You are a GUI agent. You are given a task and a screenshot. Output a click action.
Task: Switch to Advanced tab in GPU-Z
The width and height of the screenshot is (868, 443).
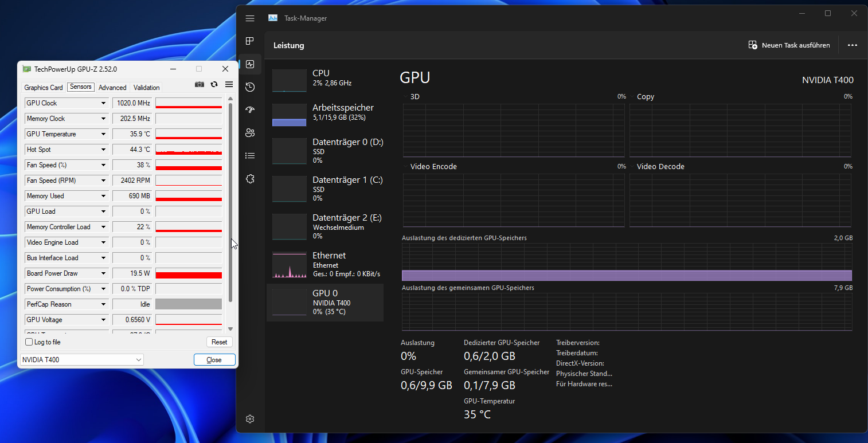pyautogui.click(x=112, y=88)
